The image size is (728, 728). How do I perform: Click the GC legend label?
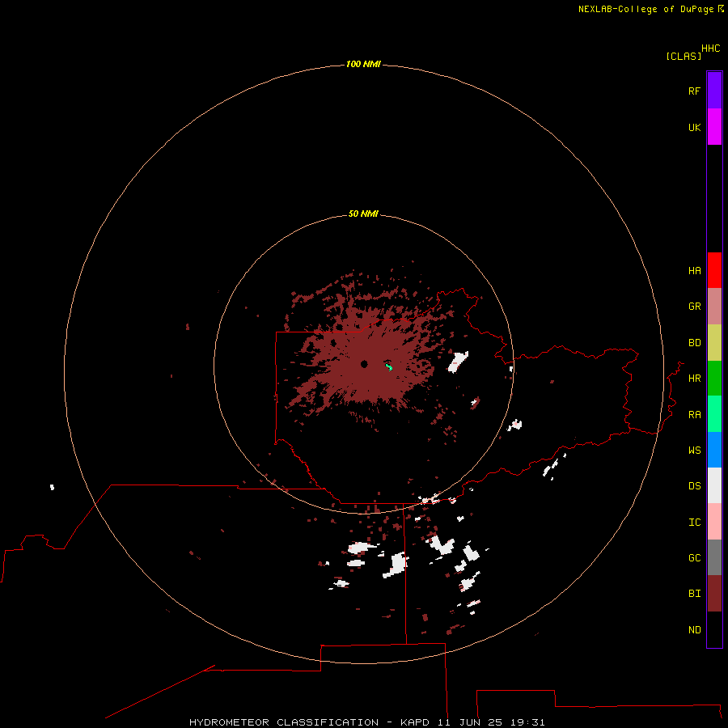694,558
